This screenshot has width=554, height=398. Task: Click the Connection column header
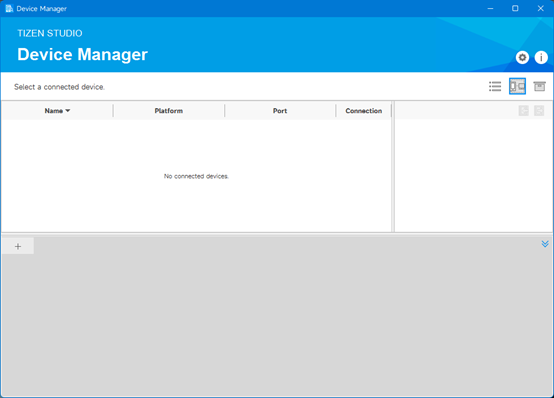click(364, 111)
